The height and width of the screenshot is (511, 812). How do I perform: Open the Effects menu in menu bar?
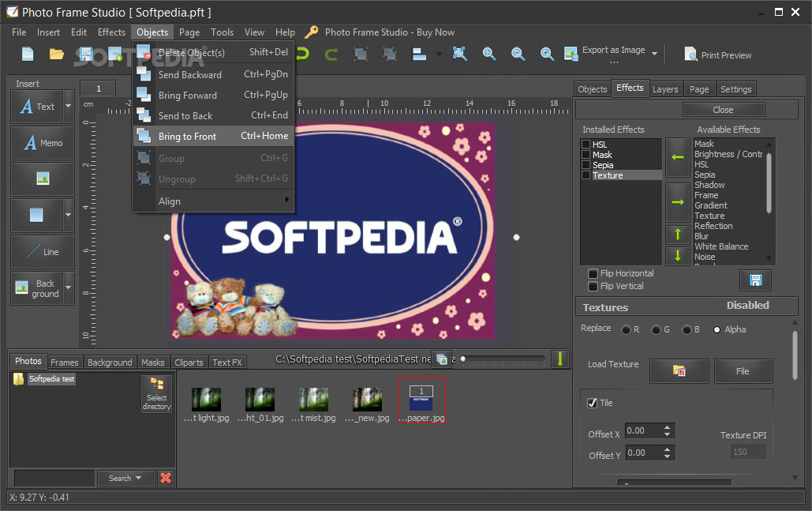(111, 32)
